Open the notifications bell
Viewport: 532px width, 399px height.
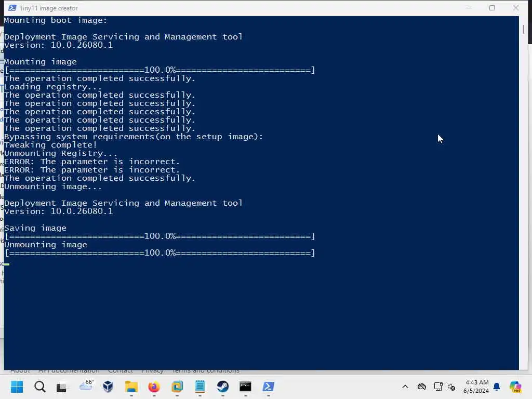[497, 387]
